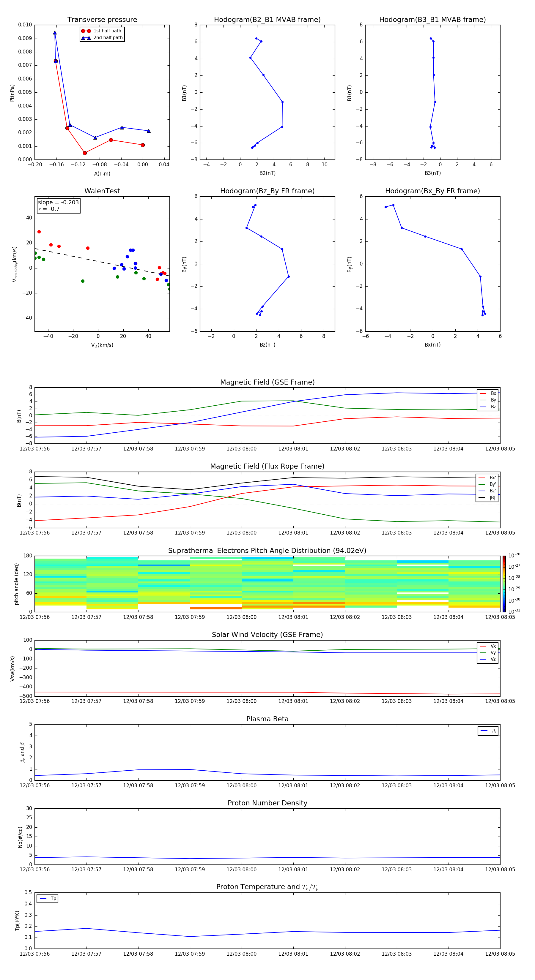The height and width of the screenshot is (980, 535).
Task: Click the dashed regression line in WalenTest
Action: [x=102, y=263]
